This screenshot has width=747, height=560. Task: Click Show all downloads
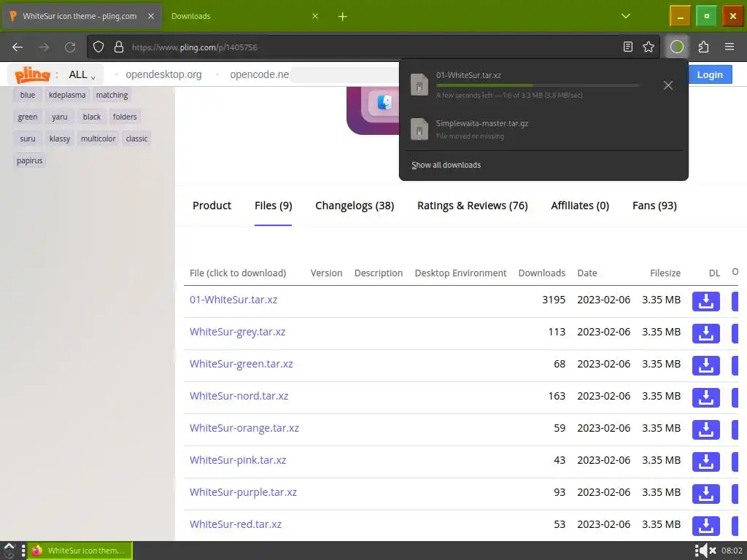tap(446, 165)
